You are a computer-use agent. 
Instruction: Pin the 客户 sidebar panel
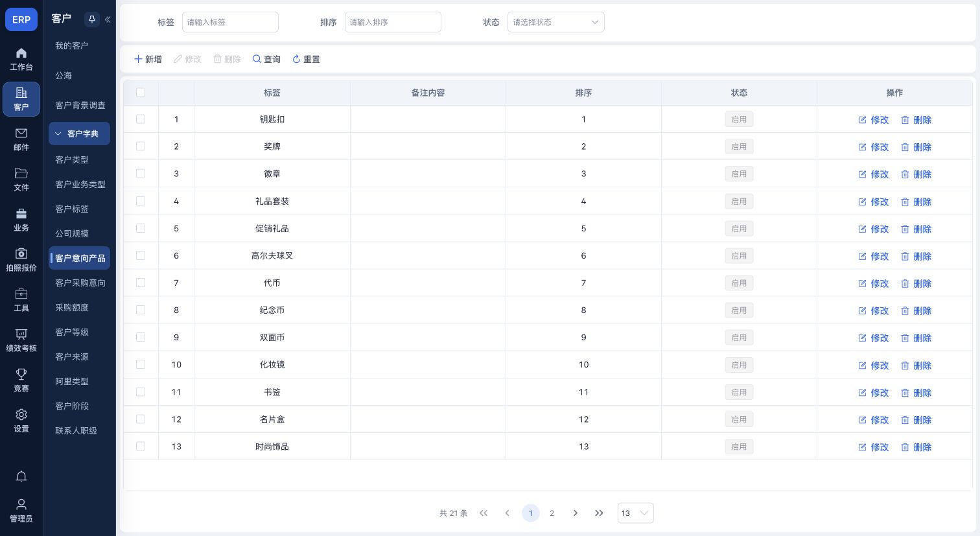[x=91, y=19]
